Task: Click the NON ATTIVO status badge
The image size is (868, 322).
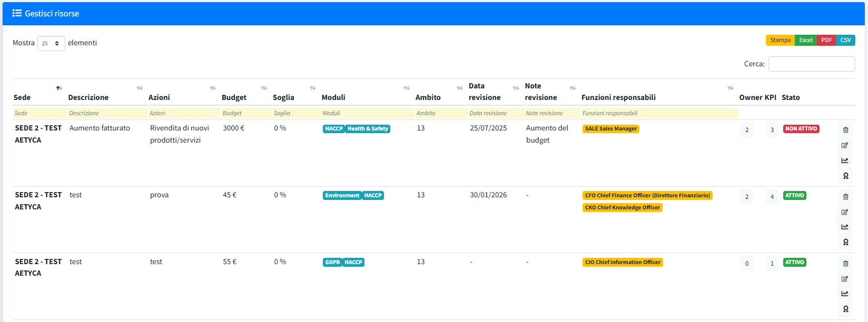Action: coord(801,129)
